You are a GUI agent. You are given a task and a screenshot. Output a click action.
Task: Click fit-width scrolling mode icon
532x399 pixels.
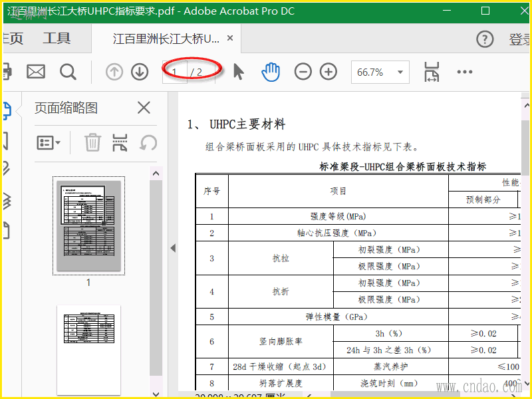tap(431, 72)
